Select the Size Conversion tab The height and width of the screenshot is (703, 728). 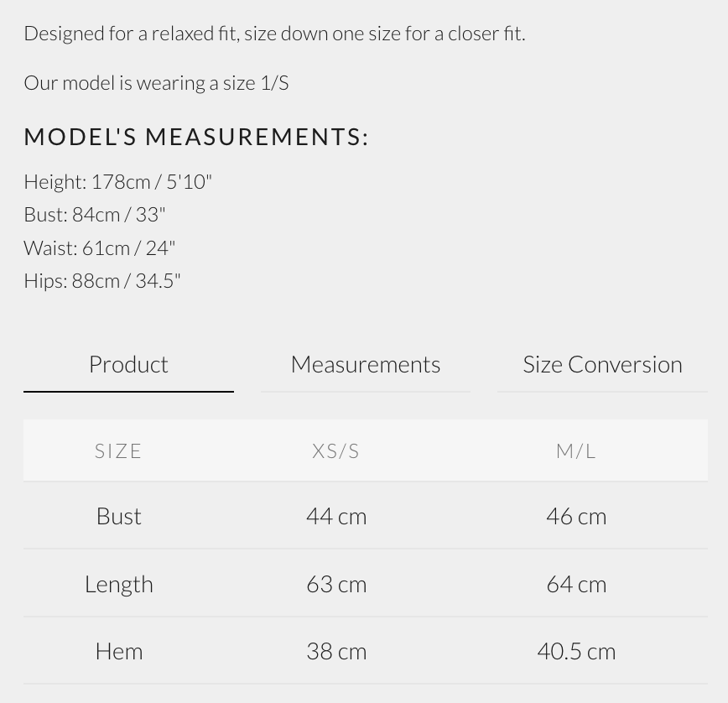click(x=602, y=364)
